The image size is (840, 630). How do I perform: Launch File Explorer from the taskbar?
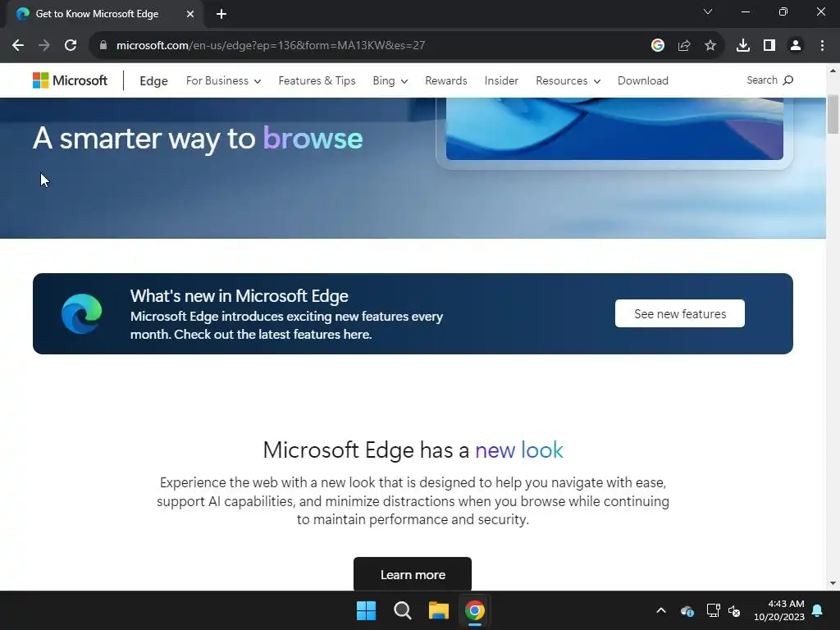tap(439, 610)
